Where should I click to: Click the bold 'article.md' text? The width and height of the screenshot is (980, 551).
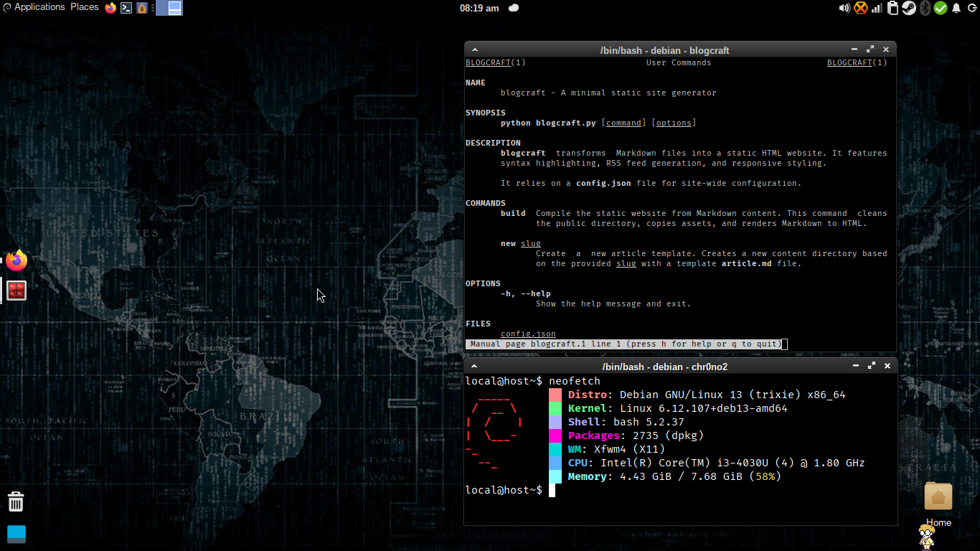[x=747, y=263]
